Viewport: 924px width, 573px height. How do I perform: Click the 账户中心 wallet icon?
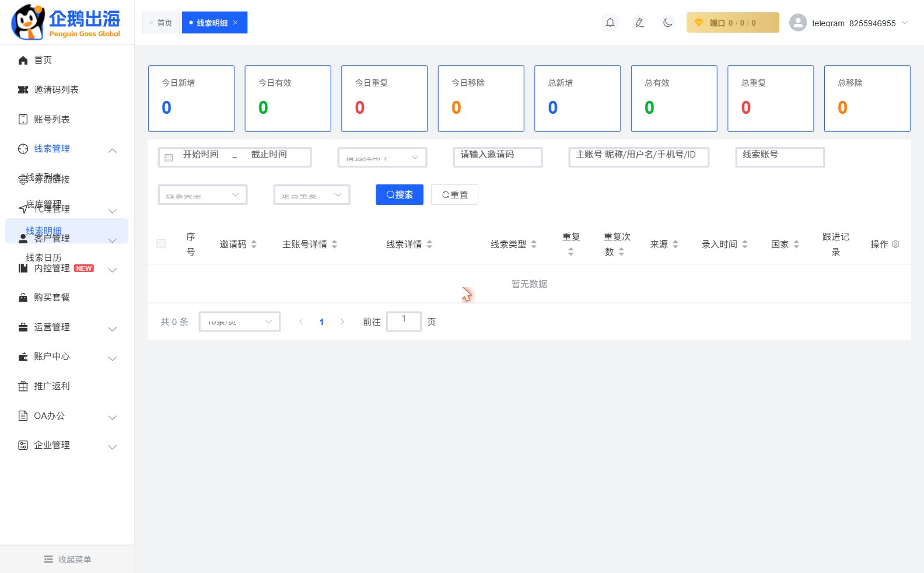(x=23, y=357)
